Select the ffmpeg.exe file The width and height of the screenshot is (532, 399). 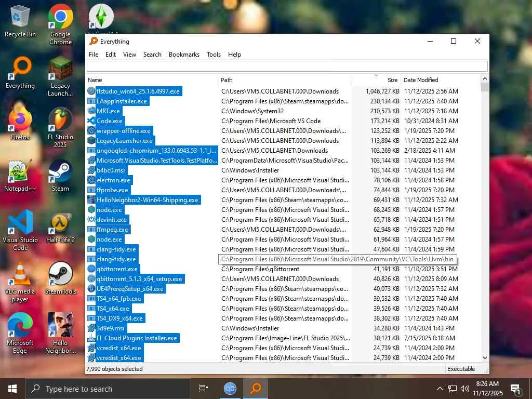tap(112, 229)
